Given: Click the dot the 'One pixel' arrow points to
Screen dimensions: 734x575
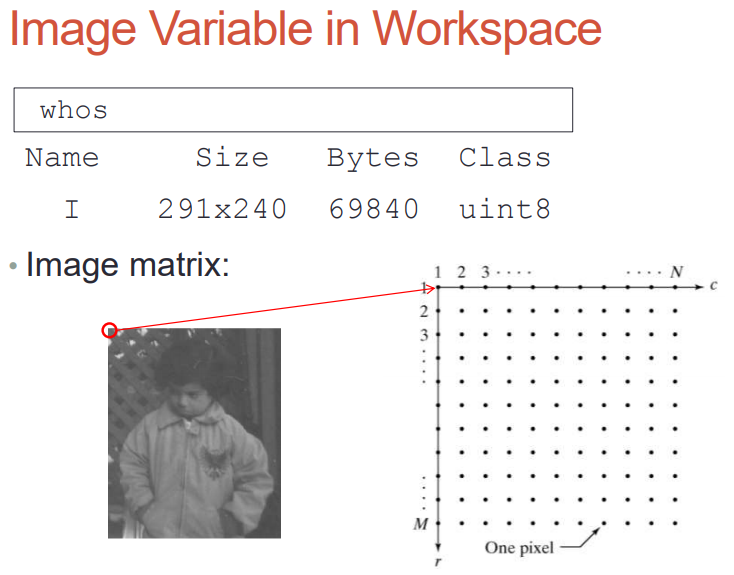Looking at the screenshot, I should coord(604,523).
